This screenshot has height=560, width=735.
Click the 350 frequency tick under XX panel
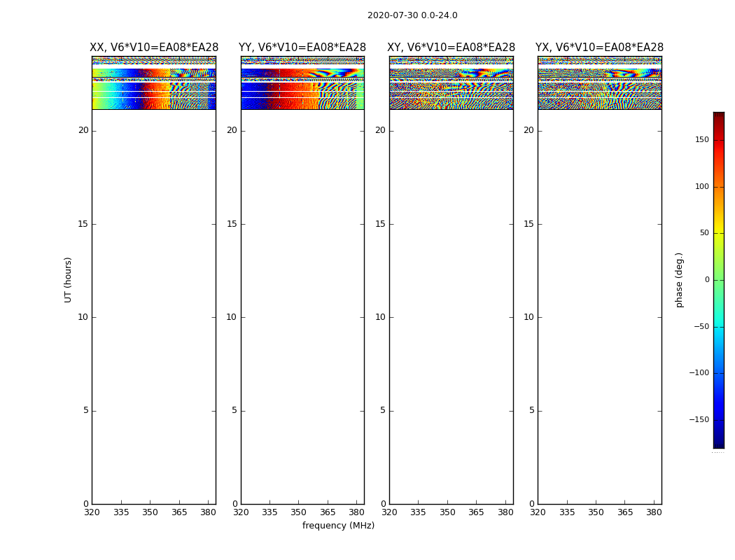click(x=150, y=512)
